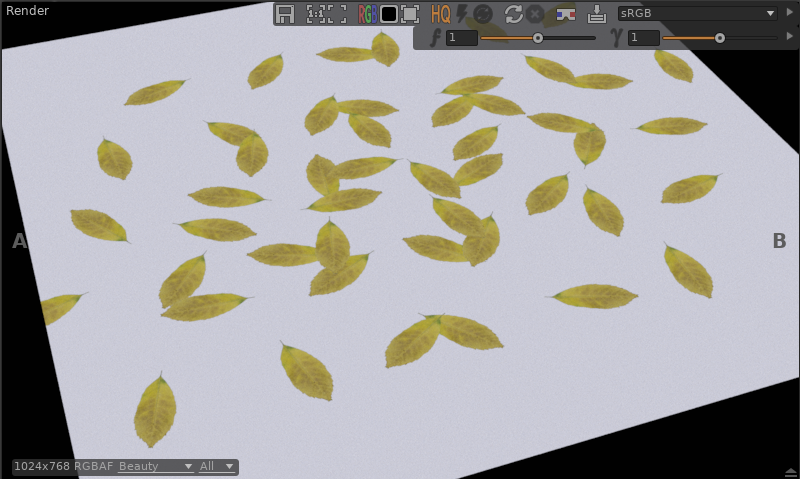
Task: Click the gamma value input field
Action: click(x=643, y=38)
